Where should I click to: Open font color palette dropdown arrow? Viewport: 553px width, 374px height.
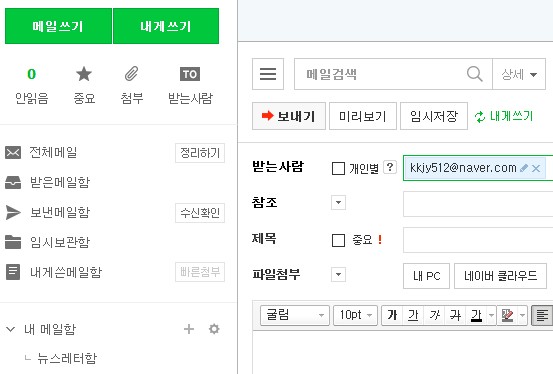pos(491,315)
